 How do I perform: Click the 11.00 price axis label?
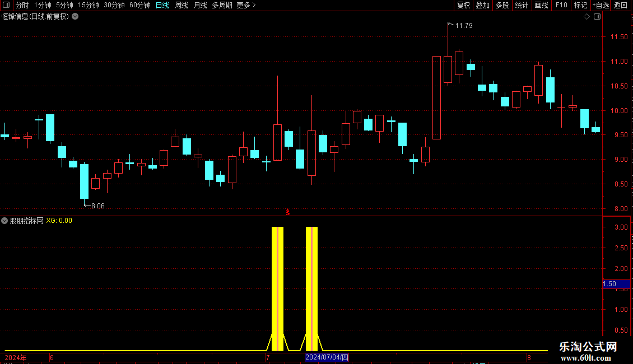coord(619,62)
